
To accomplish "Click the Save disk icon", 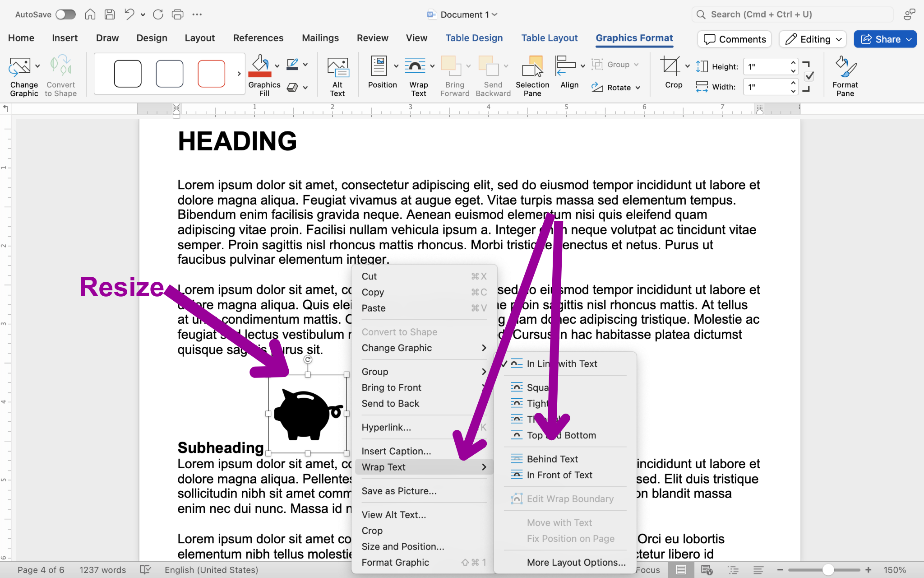I will [110, 14].
